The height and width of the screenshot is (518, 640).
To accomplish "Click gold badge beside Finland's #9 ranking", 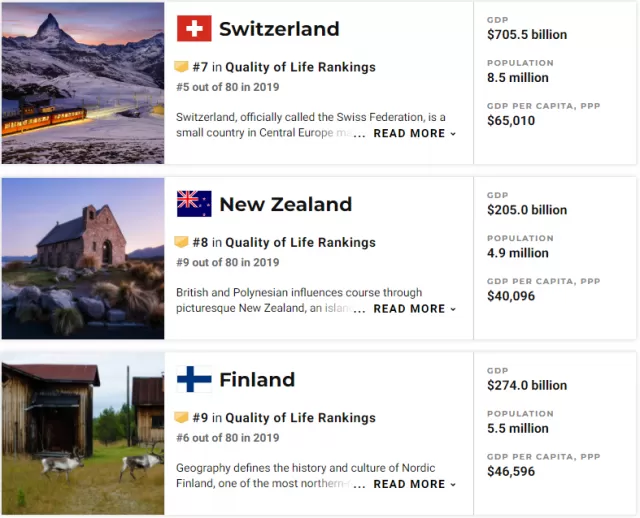I will click(181, 417).
